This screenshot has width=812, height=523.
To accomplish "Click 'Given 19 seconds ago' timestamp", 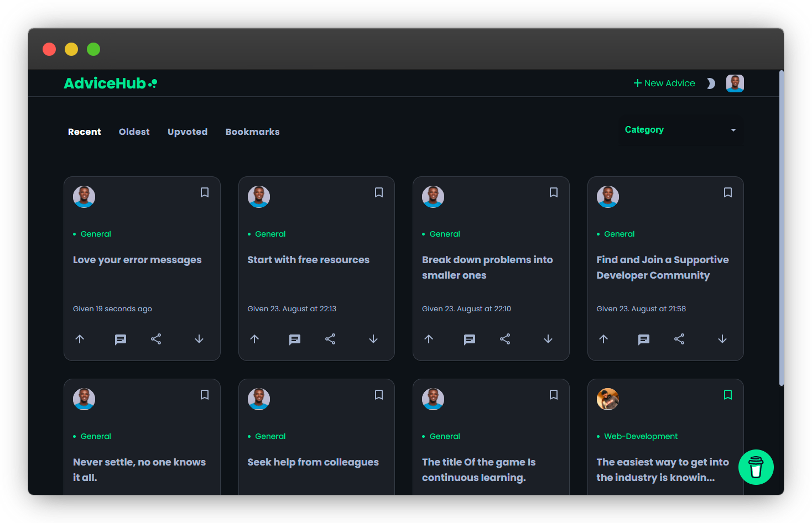I will tap(112, 309).
